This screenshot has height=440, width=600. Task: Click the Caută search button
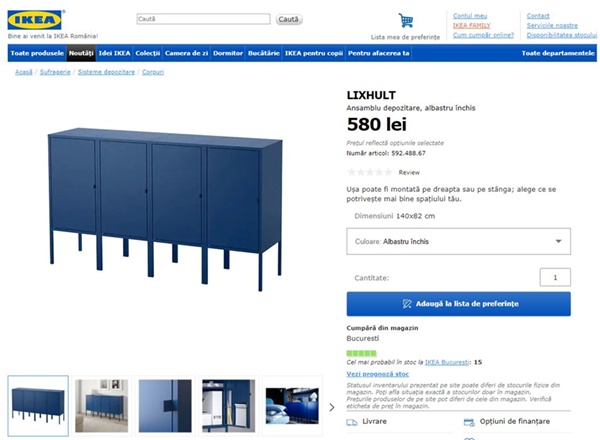point(289,19)
